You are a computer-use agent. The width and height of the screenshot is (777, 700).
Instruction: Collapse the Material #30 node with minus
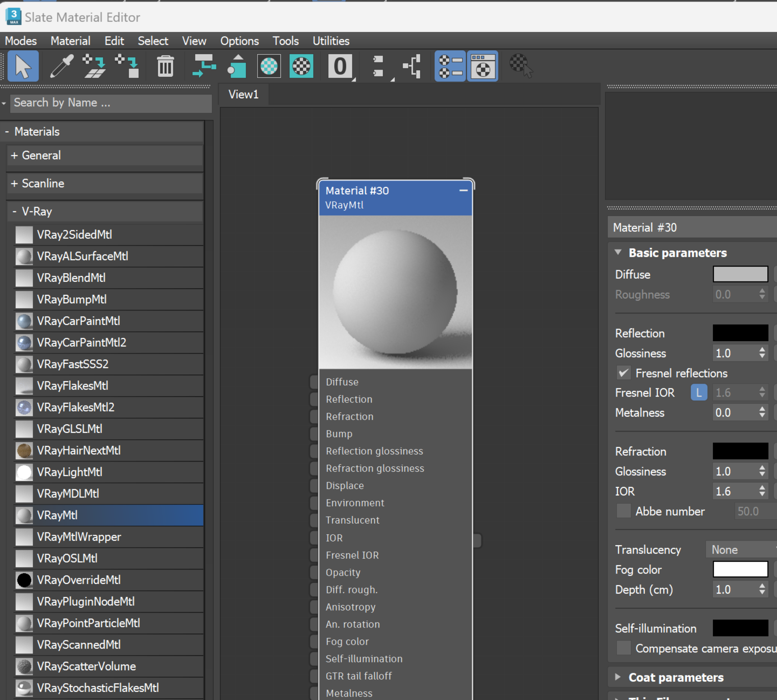tap(463, 190)
